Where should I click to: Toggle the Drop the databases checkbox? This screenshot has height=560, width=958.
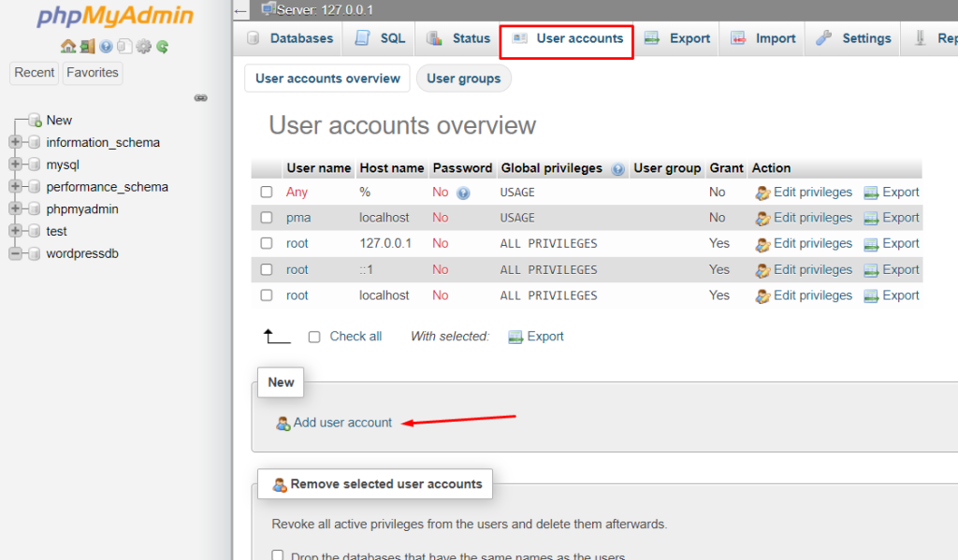[x=277, y=555]
